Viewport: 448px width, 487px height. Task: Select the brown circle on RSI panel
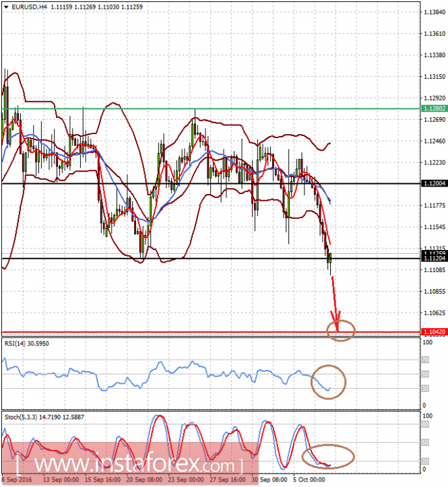point(328,382)
